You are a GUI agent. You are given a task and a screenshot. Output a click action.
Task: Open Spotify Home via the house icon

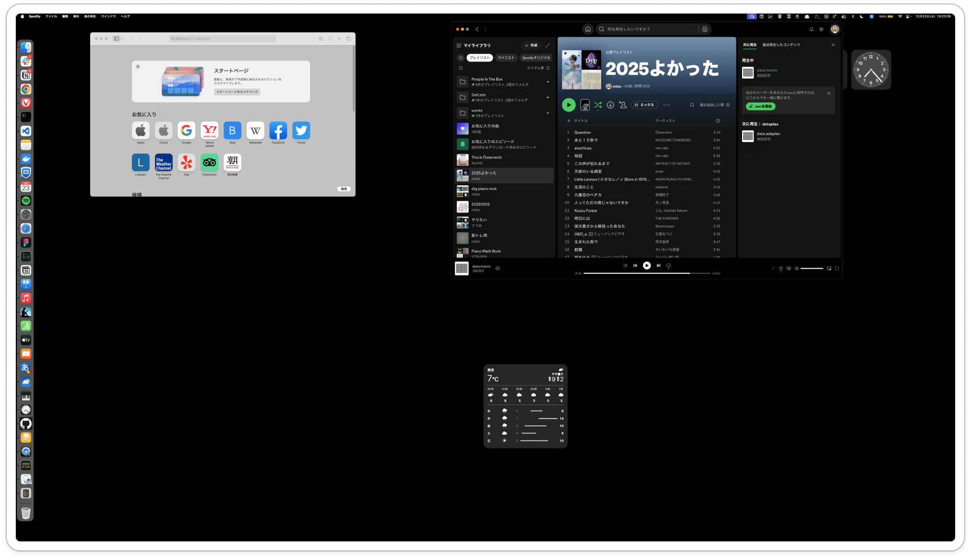[588, 29]
